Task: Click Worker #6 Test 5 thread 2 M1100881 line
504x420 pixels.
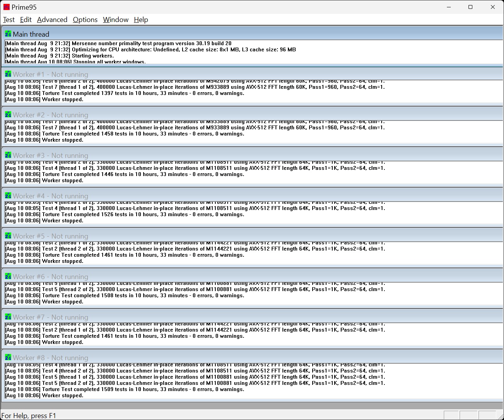Action: (195, 289)
